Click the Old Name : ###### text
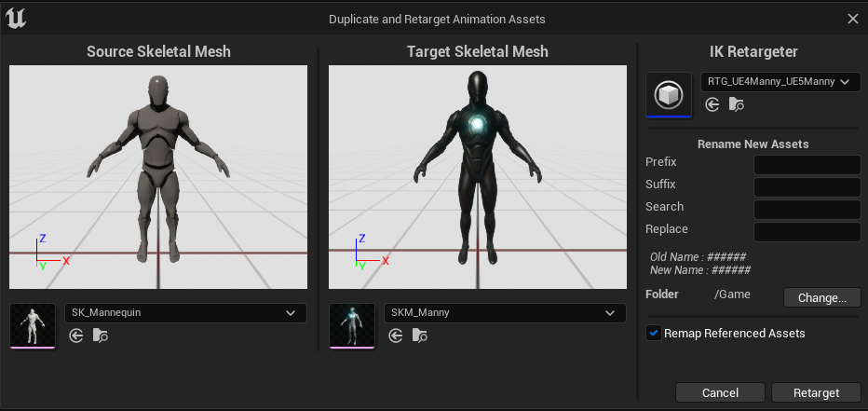This screenshot has width=868, height=411. 698,257
